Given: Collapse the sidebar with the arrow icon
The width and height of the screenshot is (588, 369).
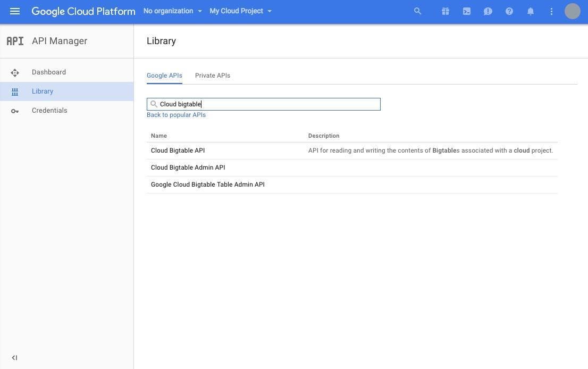Looking at the screenshot, I should point(15,358).
